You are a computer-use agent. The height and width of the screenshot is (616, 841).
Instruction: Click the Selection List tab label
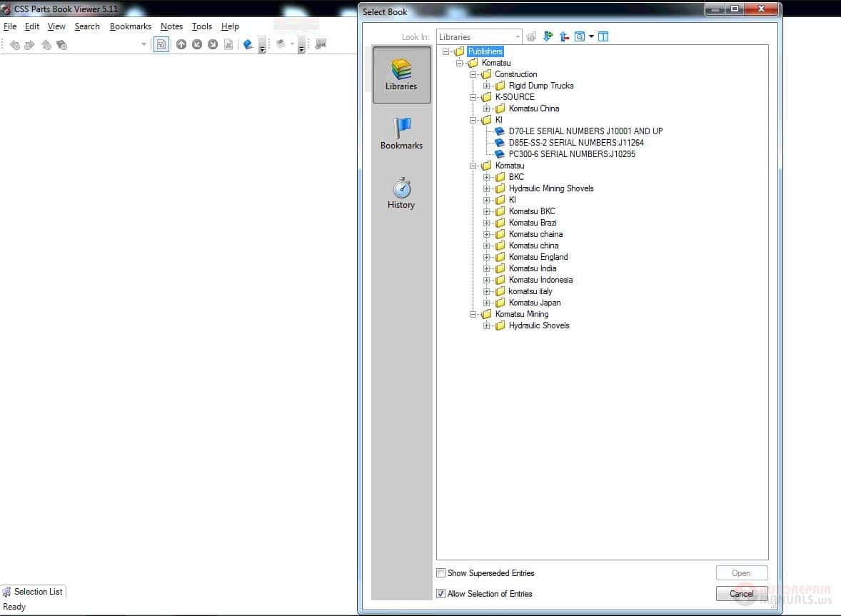[x=38, y=592]
